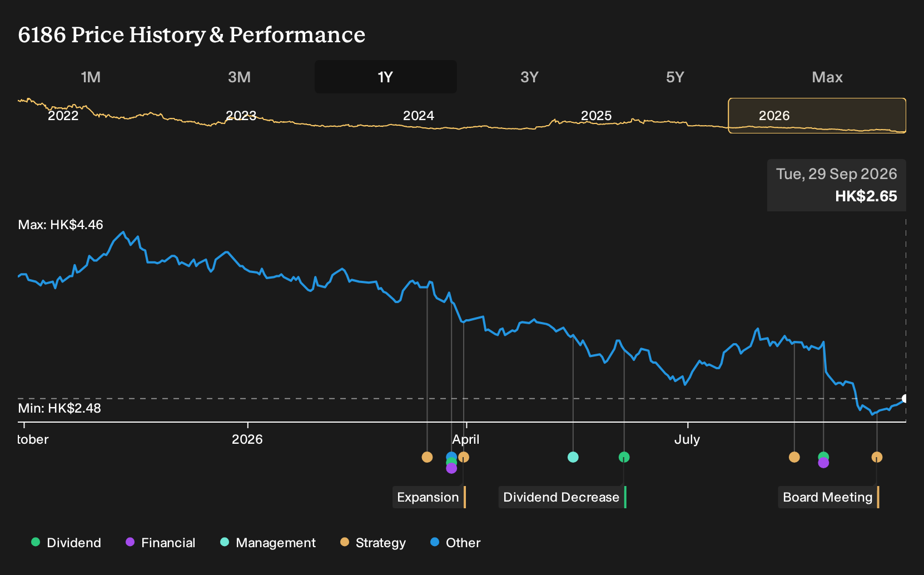Toggle the Other legend filter
Image resolution: width=924 pixels, height=575 pixels.
click(455, 543)
